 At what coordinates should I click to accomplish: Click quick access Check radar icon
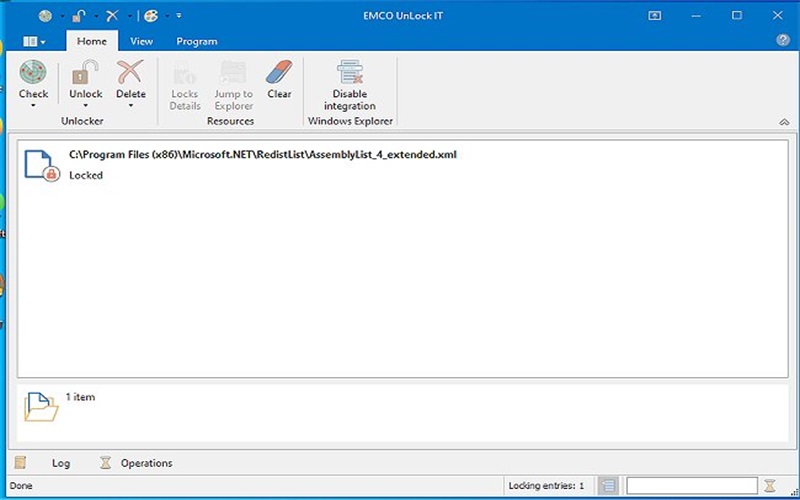45,16
